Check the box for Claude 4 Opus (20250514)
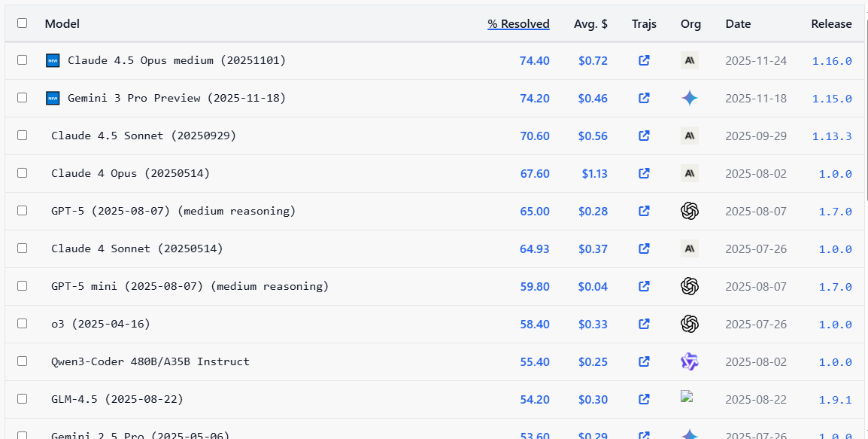 click(x=23, y=173)
